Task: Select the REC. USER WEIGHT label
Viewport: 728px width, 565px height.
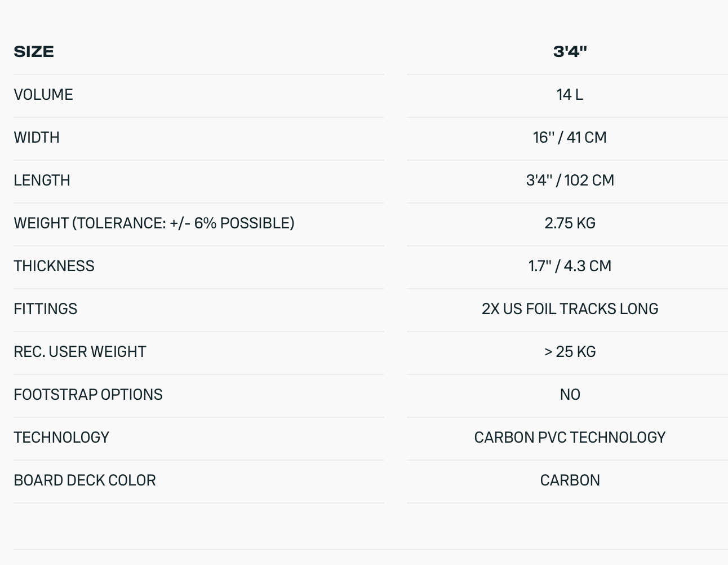Action: (x=80, y=352)
